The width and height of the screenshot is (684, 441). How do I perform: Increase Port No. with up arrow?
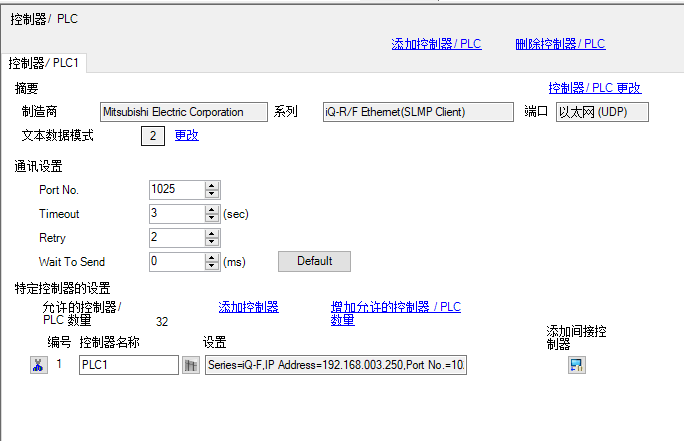click(211, 185)
